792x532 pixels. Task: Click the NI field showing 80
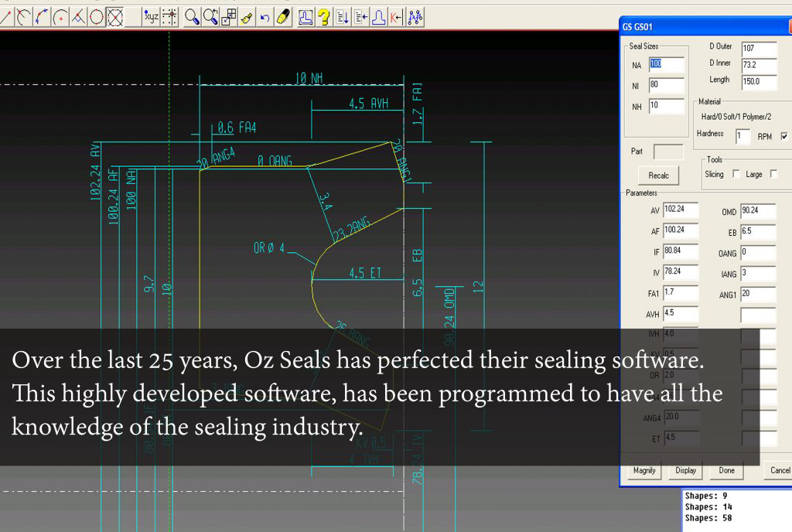(x=666, y=85)
